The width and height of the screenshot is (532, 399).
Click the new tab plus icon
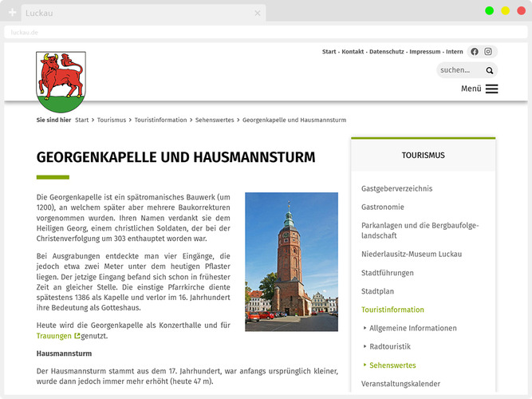(12, 13)
